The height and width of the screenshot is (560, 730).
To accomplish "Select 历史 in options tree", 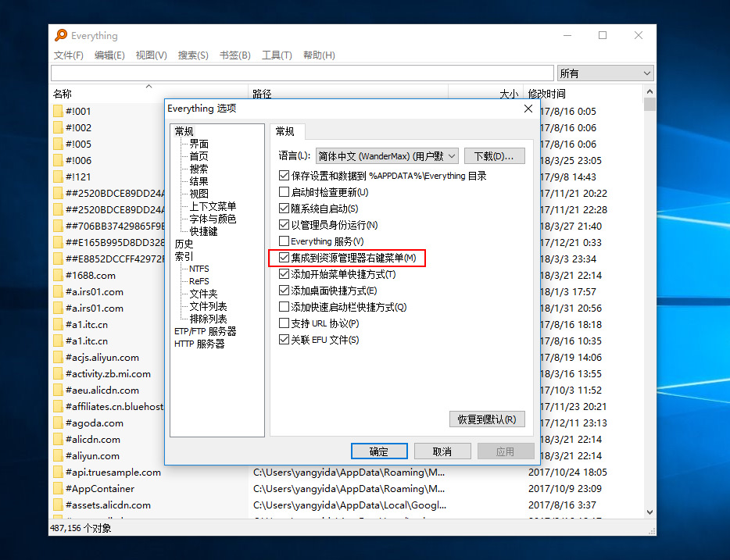I will (x=184, y=244).
